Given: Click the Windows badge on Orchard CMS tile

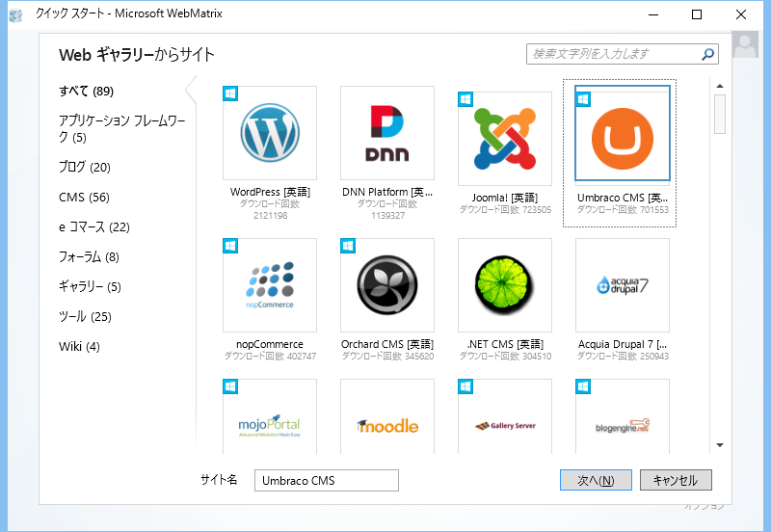Looking at the screenshot, I should 348,246.
